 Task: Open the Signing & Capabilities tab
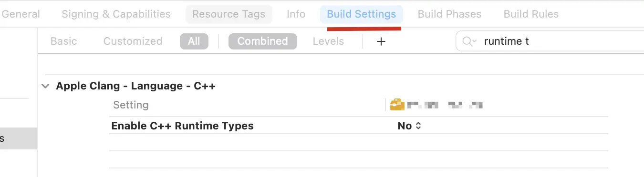[x=116, y=14]
